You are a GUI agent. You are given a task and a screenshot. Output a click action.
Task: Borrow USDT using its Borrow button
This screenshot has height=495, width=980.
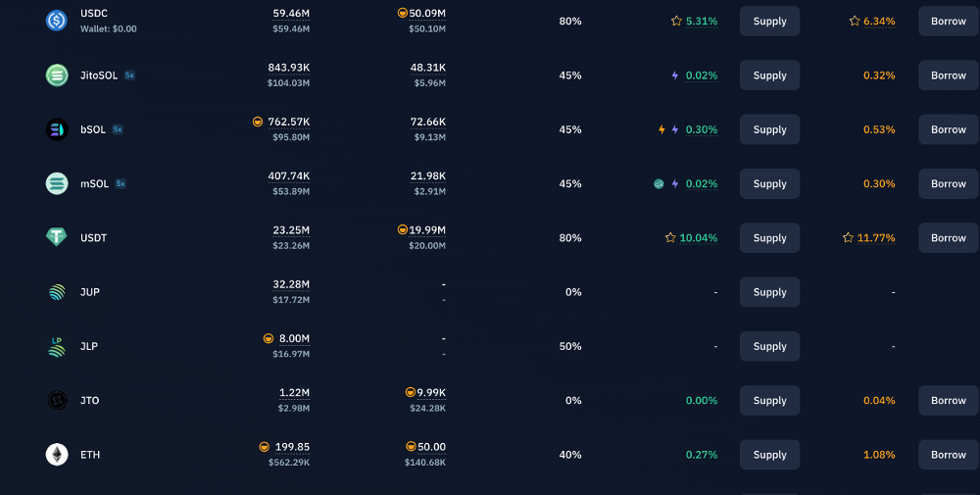coord(948,237)
